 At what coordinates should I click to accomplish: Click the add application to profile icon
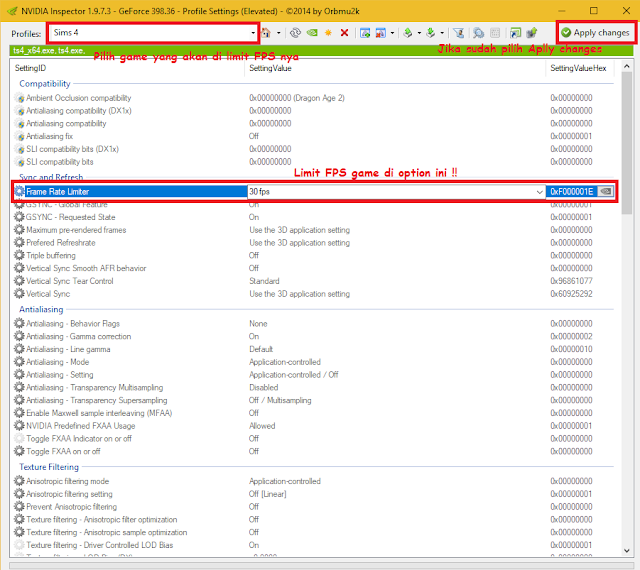[365, 33]
